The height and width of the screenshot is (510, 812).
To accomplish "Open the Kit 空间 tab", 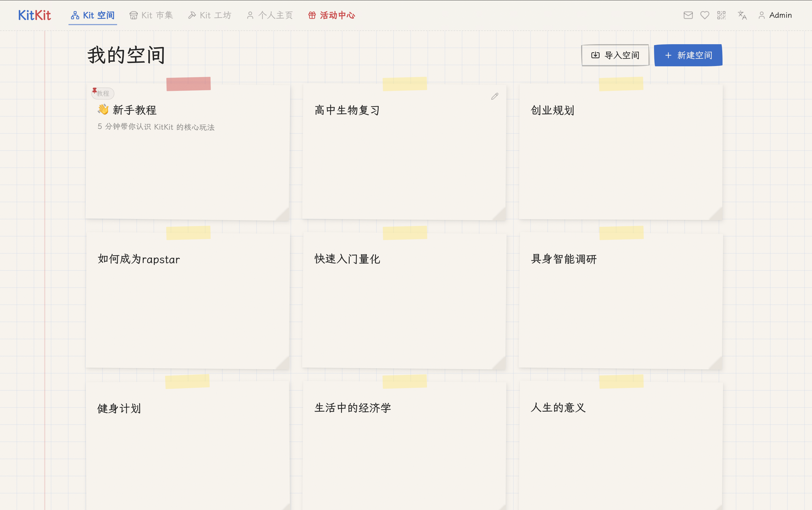I will tap(93, 15).
